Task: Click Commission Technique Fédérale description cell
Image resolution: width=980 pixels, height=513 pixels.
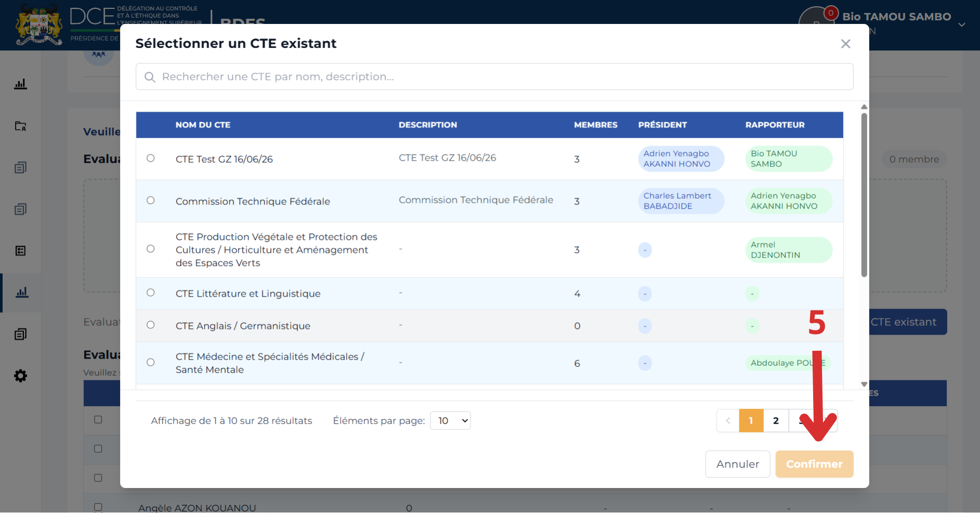Action: 476,200
